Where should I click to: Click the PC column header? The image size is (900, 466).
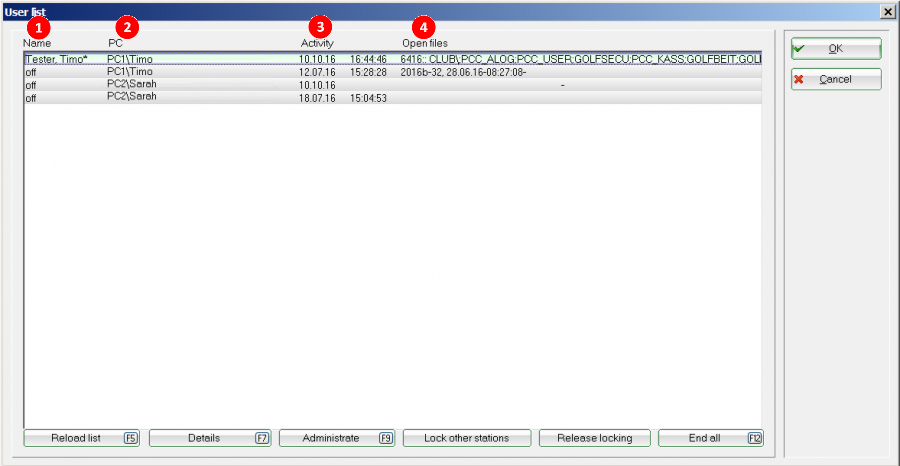115,44
